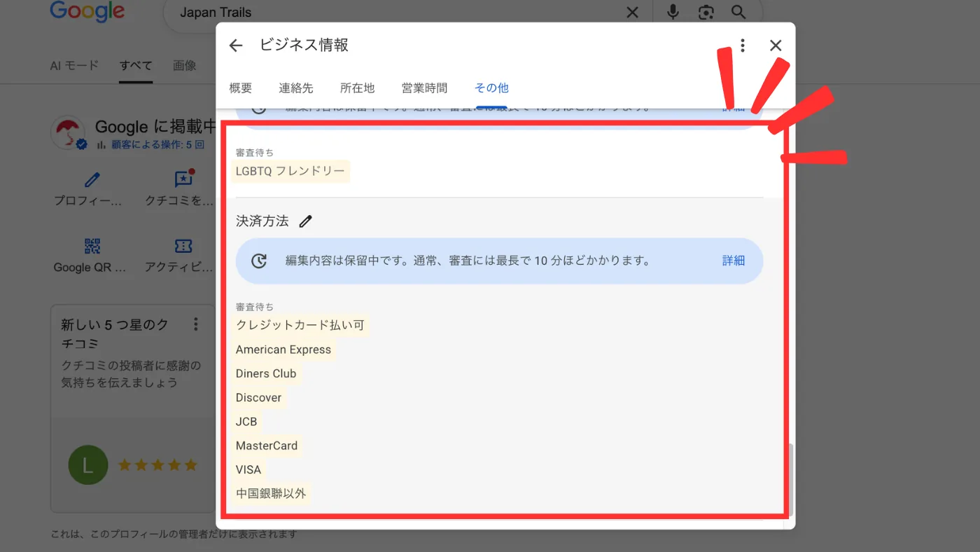Viewport: 980px width, 552px height.
Task: Click the five-star rating row
Action: (x=157, y=465)
